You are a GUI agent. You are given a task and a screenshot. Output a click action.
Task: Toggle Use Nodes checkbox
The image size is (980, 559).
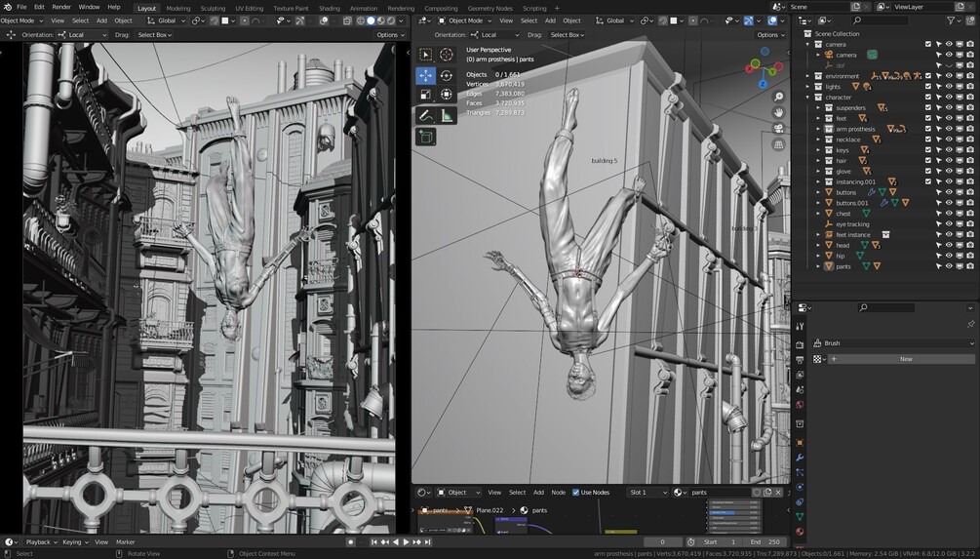[x=575, y=492]
